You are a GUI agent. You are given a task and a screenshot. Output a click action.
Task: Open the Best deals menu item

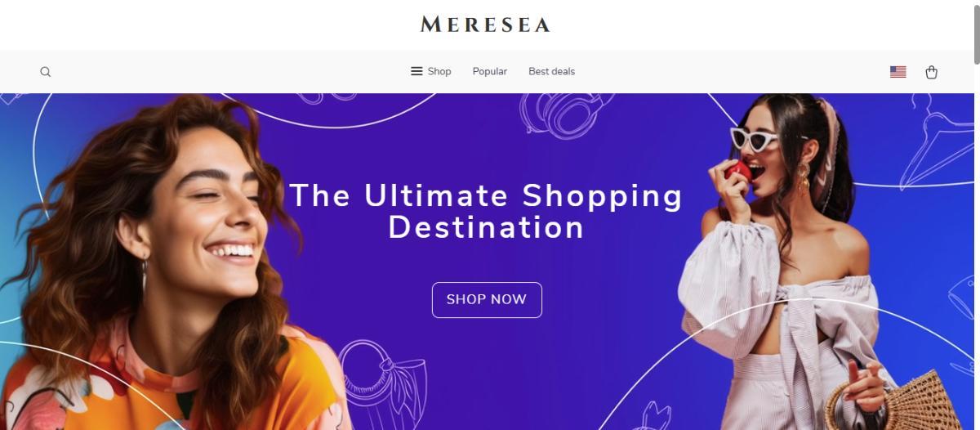click(551, 71)
